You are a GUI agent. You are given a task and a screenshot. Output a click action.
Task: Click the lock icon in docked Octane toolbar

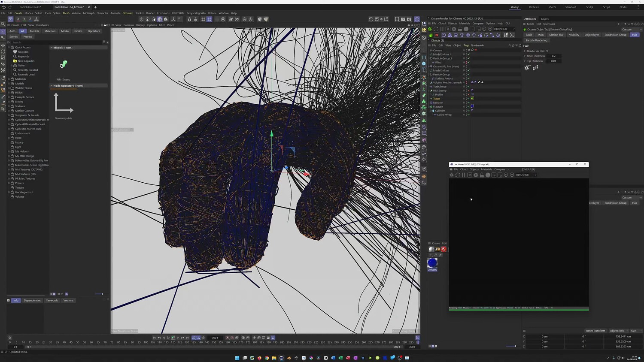click(460, 29)
